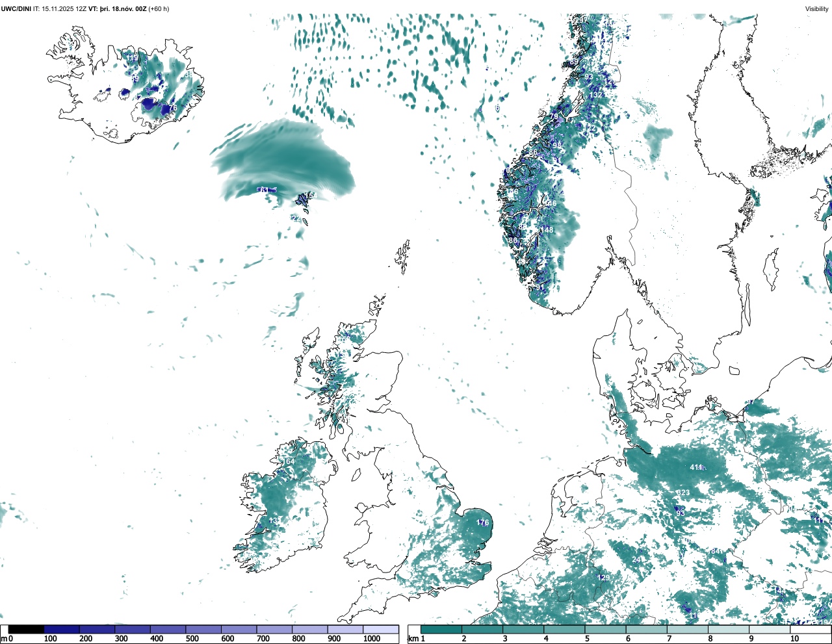This screenshot has width=832, height=644.
Task: Click the "km" unit label on the legend
Action: [x=412, y=639]
